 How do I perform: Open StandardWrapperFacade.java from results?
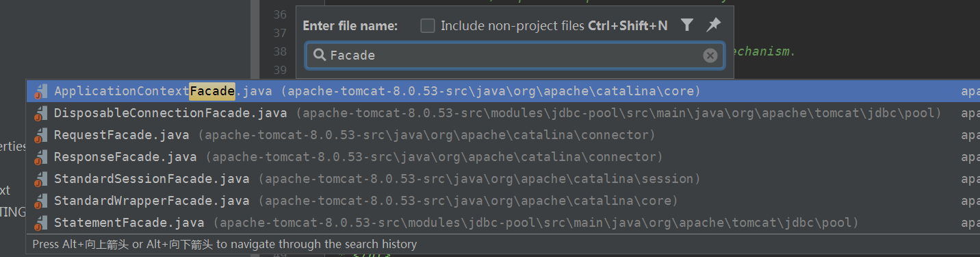pos(503,201)
